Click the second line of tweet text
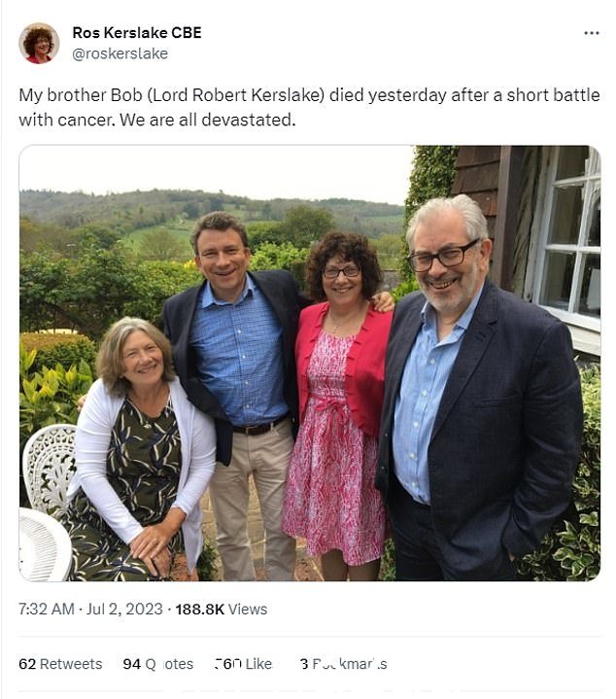616x699 pixels. click(x=157, y=120)
